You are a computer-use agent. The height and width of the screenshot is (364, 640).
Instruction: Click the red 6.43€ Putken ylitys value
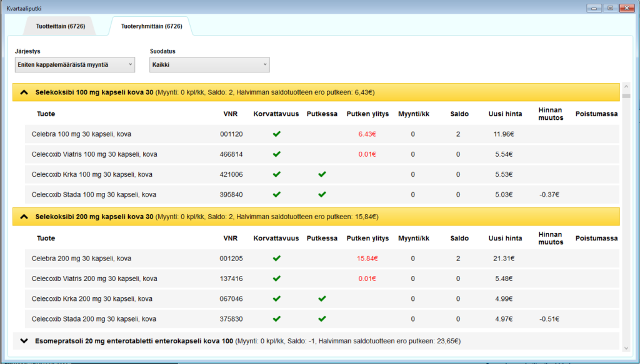tap(367, 134)
